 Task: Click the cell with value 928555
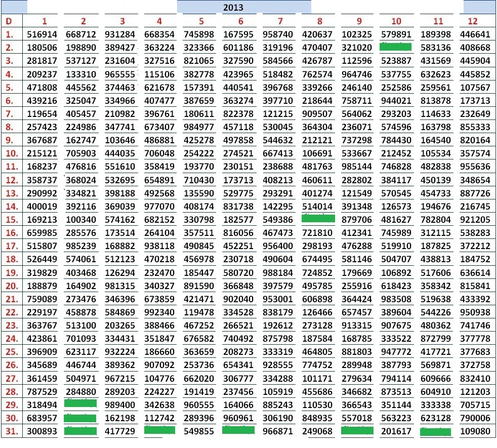(278, 365)
